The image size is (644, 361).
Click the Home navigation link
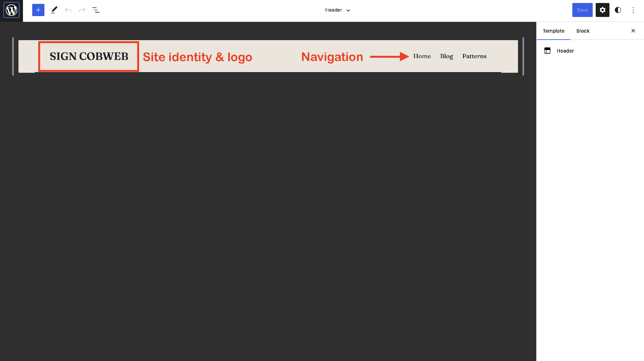pos(422,56)
